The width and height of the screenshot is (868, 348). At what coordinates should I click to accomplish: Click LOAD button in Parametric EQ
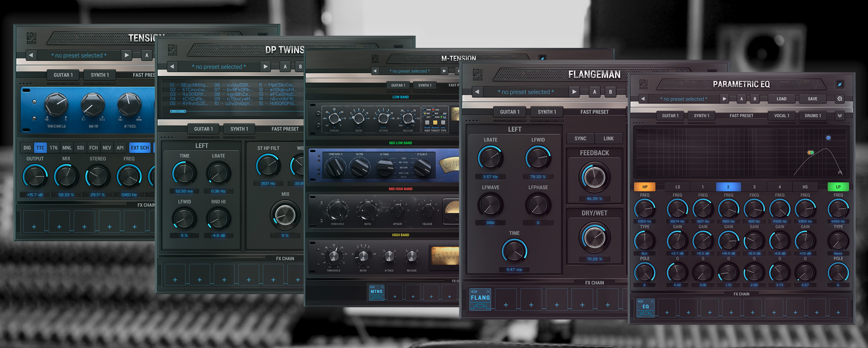click(x=781, y=99)
